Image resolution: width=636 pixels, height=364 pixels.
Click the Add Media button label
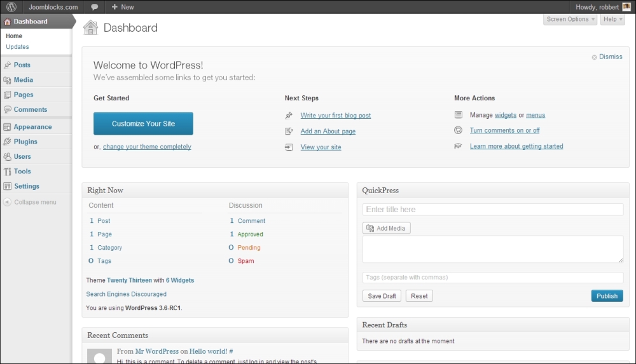tap(391, 228)
